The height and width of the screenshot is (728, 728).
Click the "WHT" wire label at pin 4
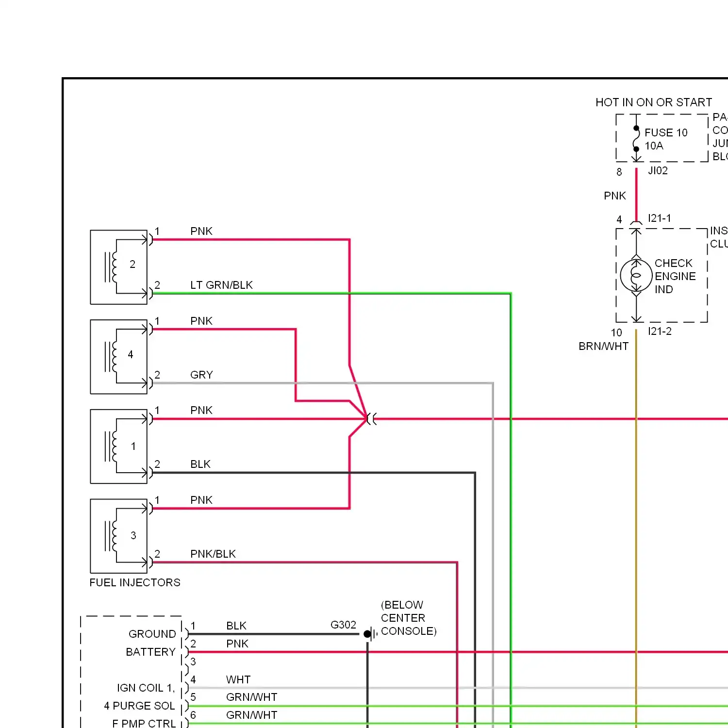click(x=238, y=679)
